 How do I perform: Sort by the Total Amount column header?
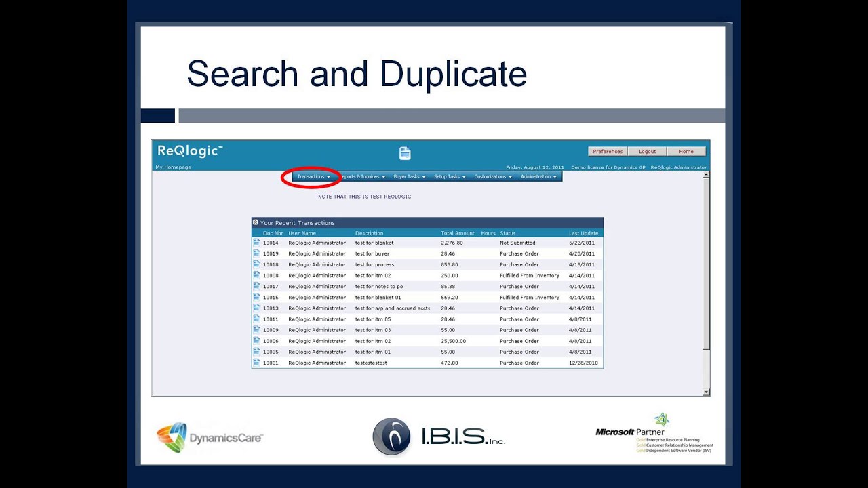[x=458, y=233]
